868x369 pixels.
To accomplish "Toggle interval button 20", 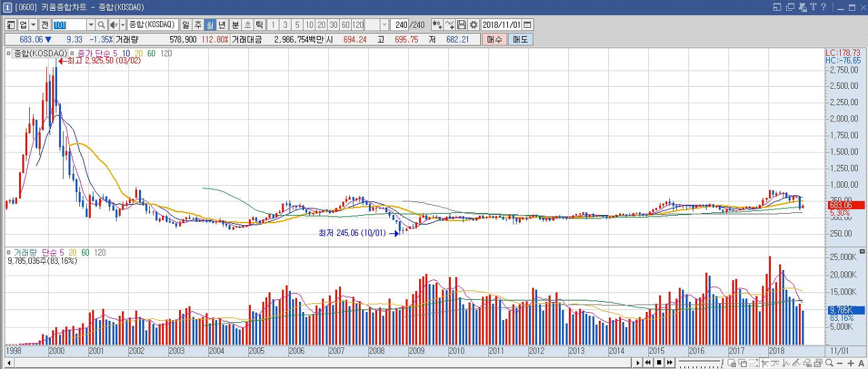I will (321, 25).
